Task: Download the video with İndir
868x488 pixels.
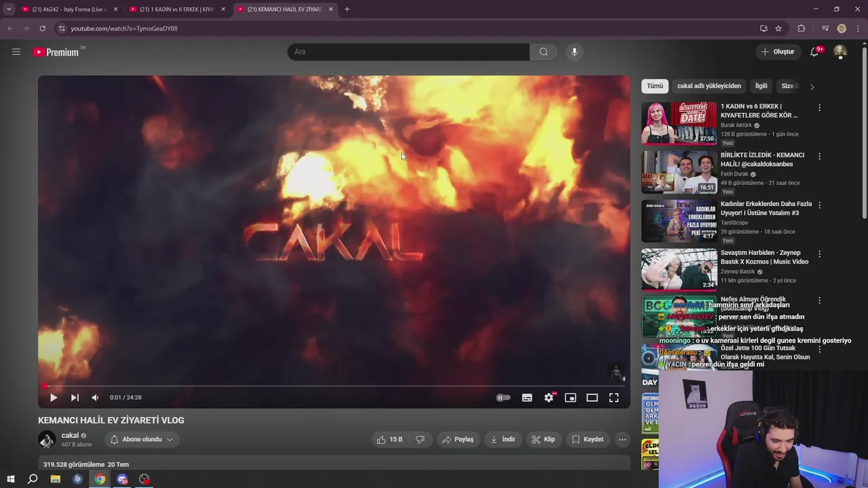Action: (x=502, y=439)
